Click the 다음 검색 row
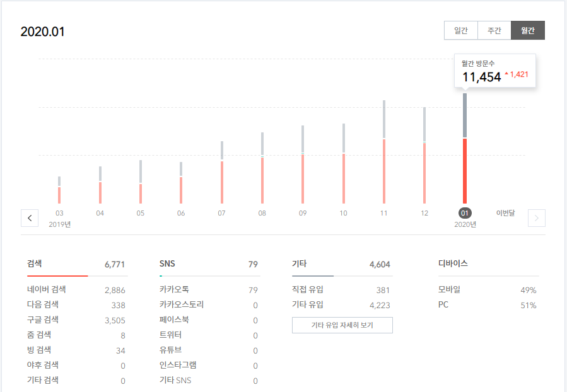This screenshot has height=392, width=567. [x=76, y=305]
